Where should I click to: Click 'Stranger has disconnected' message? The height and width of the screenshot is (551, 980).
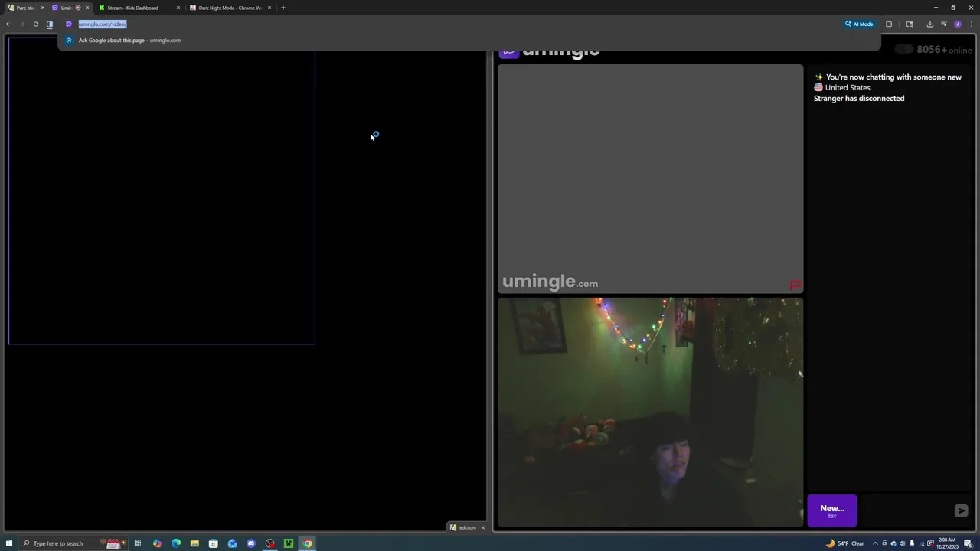859,98
